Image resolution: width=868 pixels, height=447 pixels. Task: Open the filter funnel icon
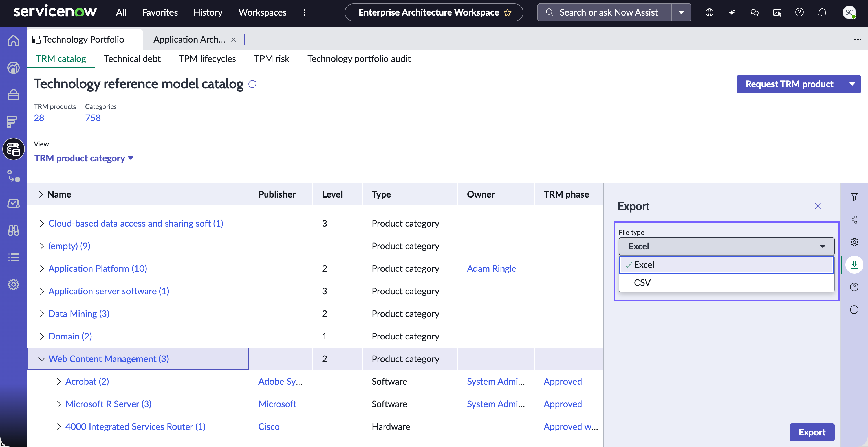pyautogui.click(x=854, y=197)
